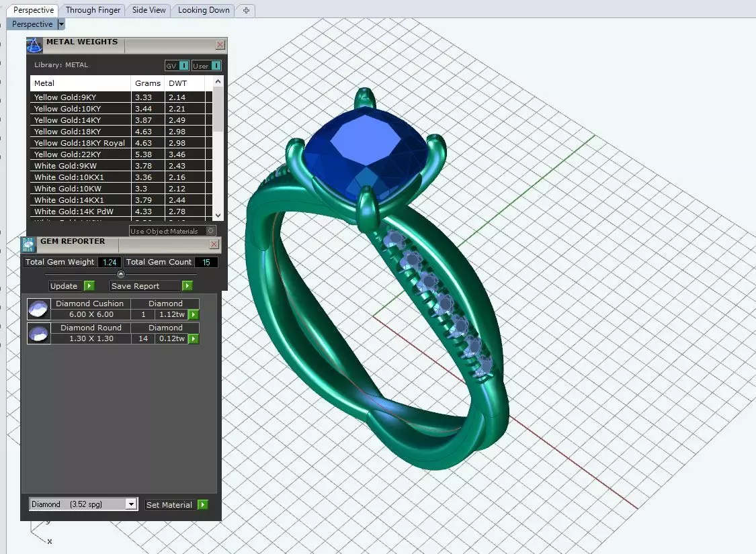Screen dimensions: 756x554
Task: Click the 5.38 grams value
Action: click(x=143, y=154)
